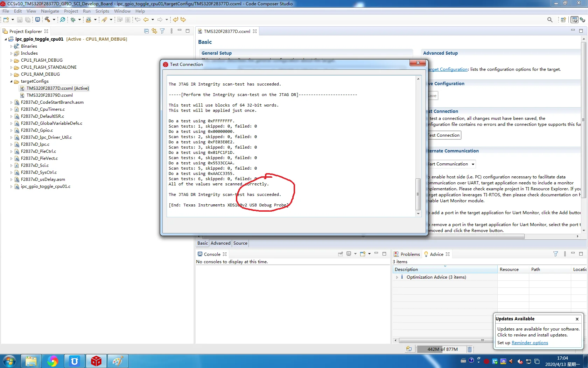Screen dimensions: 588x368
Task: Open the Chrome taskbar icon
Action: [x=52, y=361]
